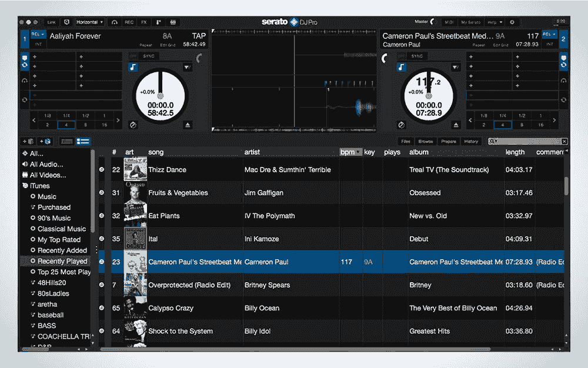Open the Horizontal display mode dropdown
The width and height of the screenshot is (588, 368).
click(x=89, y=22)
